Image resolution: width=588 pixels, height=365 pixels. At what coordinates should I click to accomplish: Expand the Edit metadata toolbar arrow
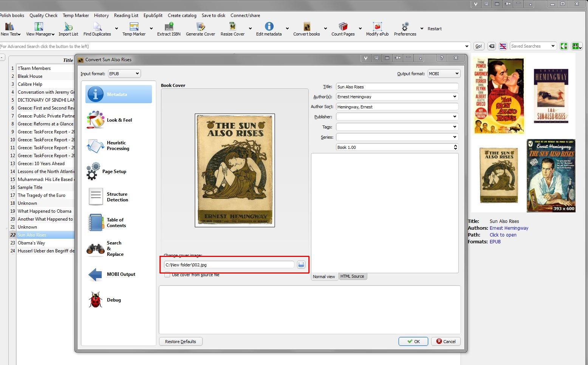coord(287,28)
